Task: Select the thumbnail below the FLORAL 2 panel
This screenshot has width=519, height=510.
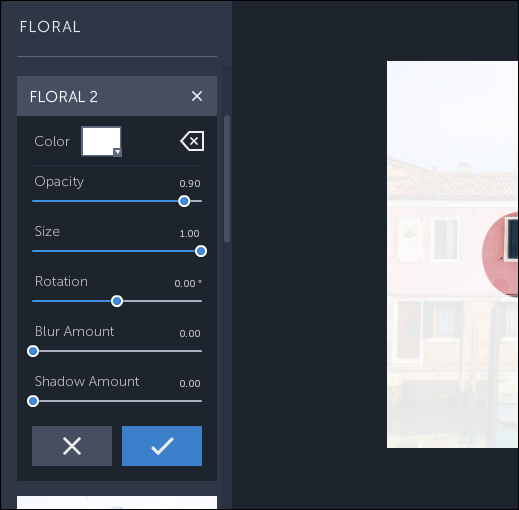Action: coord(117,503)
